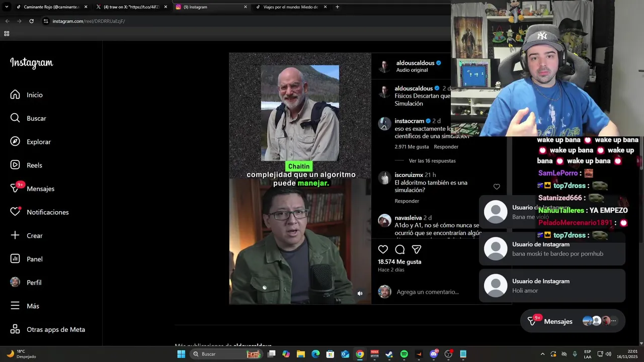Open navasleiva's profile from the comment
Image resolution: width=644 pixels, height=362 pixels.
coord(408,218)
